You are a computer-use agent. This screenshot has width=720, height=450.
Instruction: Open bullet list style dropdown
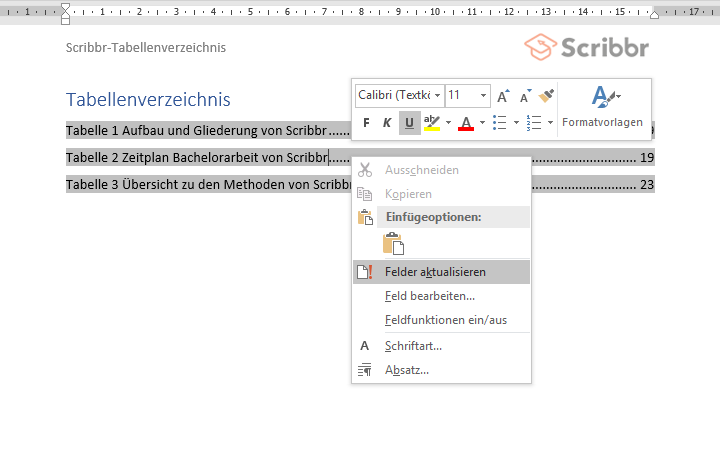tap(516, 123)
